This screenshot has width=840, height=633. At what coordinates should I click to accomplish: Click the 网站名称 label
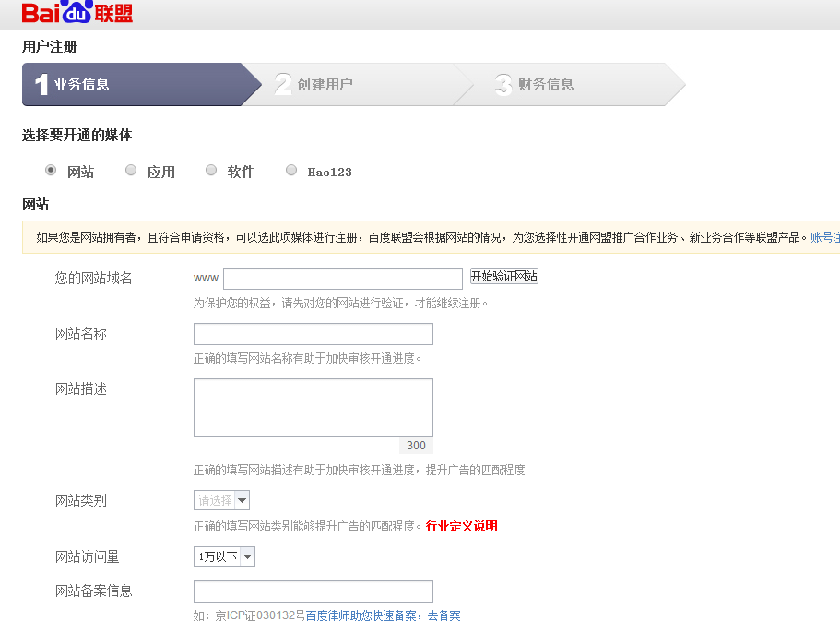[81, 334]
